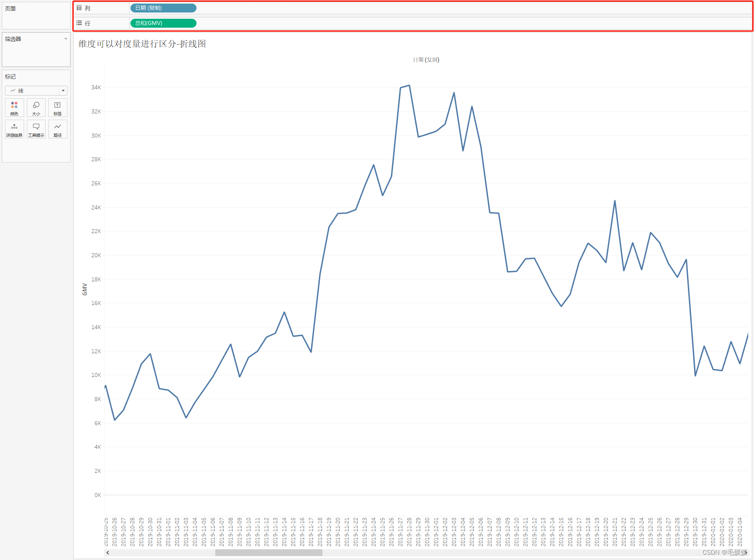Viewport: 754px width, 560px height.
Task: Click the 2019-11-28 date axis label
Action: point(410,532)
